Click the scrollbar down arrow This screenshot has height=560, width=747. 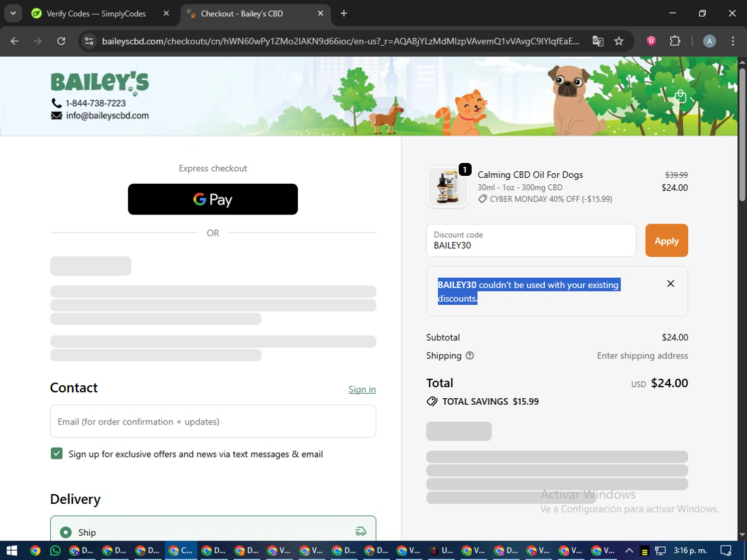[x=742, y=535]
